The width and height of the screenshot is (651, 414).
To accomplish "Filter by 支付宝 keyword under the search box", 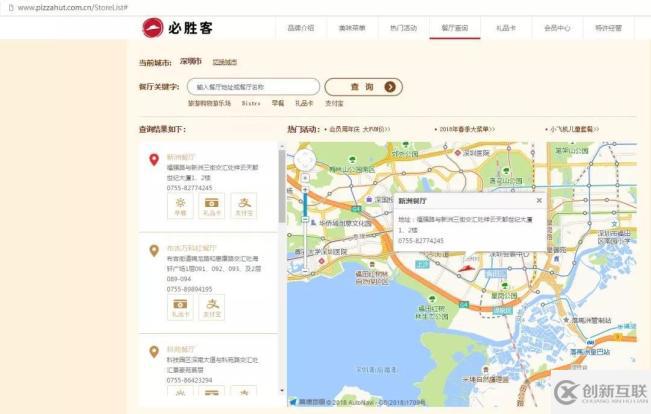I will click(334, 103).
